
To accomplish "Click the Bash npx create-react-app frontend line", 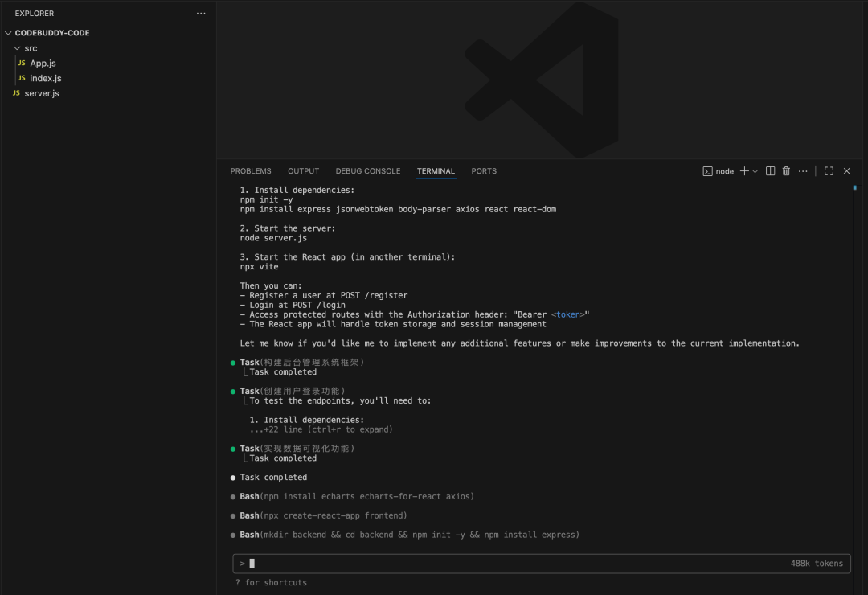I will (x=323, y=515).
